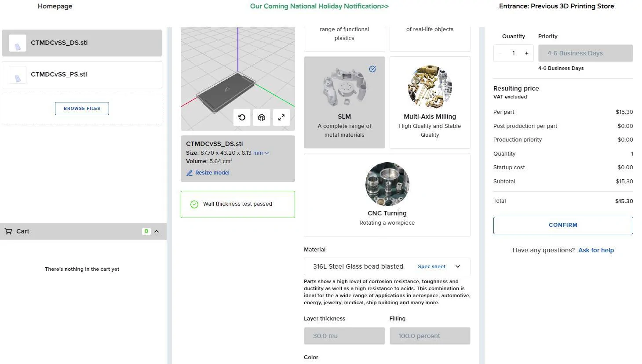
Task: Click the CNC Turning parts image
Action: 387,184
